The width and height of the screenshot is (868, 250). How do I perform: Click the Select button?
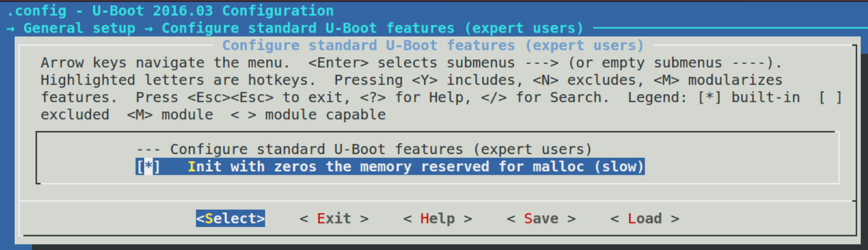[x=231, y=219]
